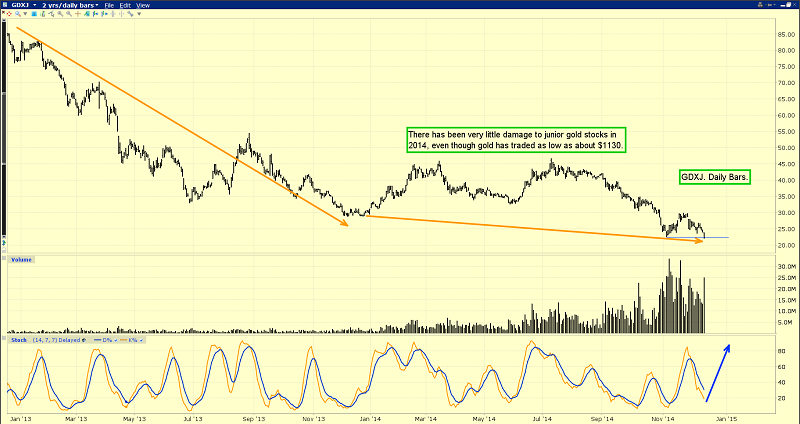Click the first grey vertical-scale toolbar icon
Image resolution: width=800 pixels, height=424 pixels.
[x=113, y=14]
